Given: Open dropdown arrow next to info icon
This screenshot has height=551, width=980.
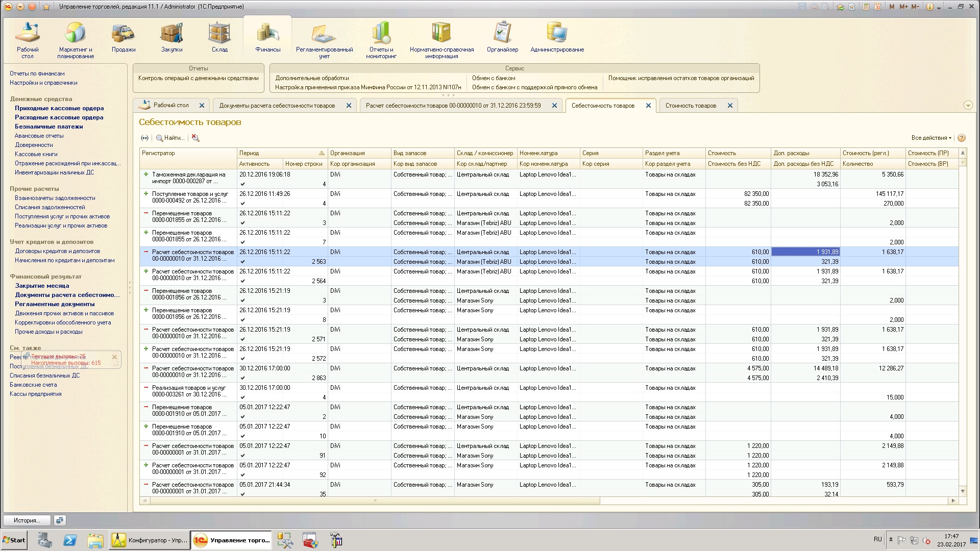Looking at the screenshot, I should 939,7.
